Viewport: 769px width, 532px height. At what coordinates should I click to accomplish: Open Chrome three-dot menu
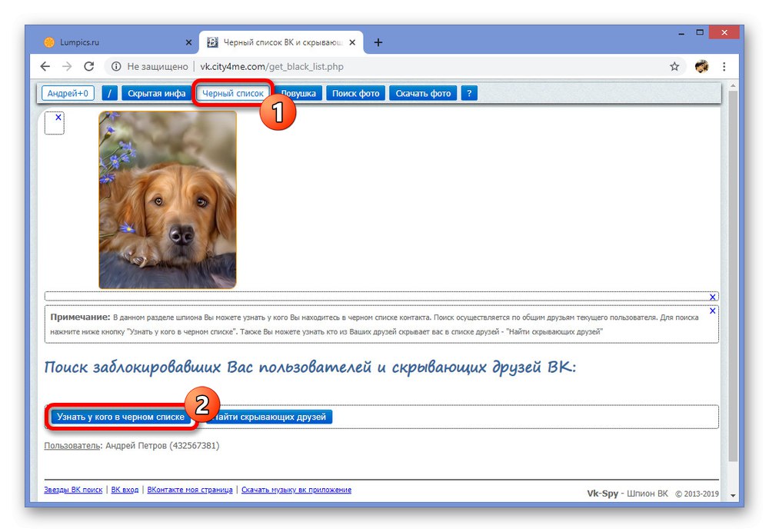tap(724, 66)
